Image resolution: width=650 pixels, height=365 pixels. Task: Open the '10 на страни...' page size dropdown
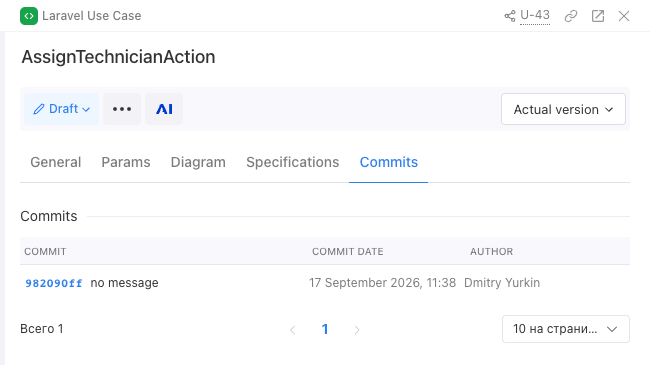(x=566, y=329)
